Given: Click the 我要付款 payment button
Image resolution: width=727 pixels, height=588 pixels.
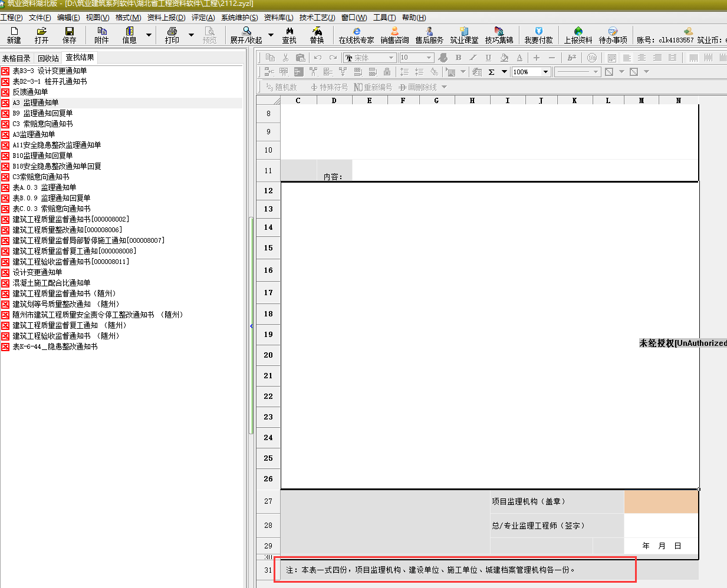Looking at the screenshot, I should point(538,35).
